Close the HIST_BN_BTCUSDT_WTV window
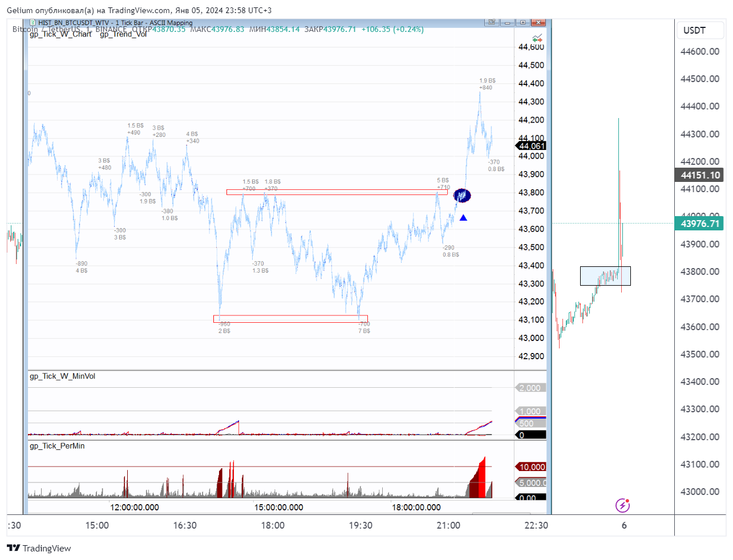This screenshot has height=560, width=733. click(x=538, y=22)
